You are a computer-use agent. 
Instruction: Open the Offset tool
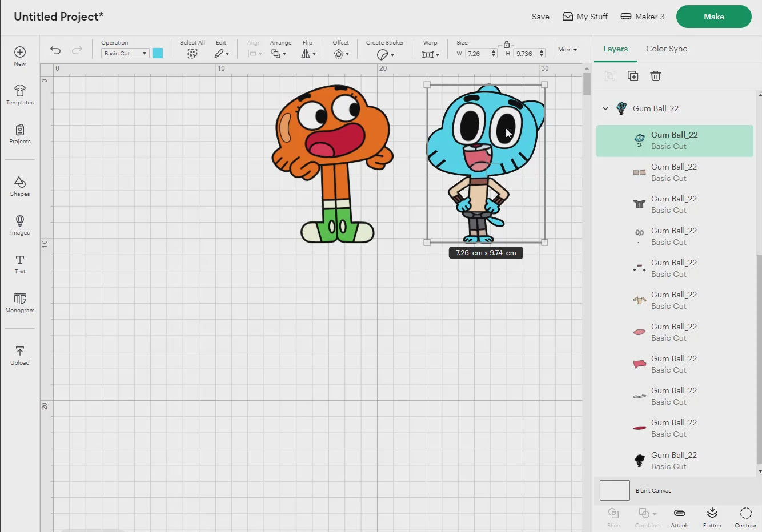point(341,54)
